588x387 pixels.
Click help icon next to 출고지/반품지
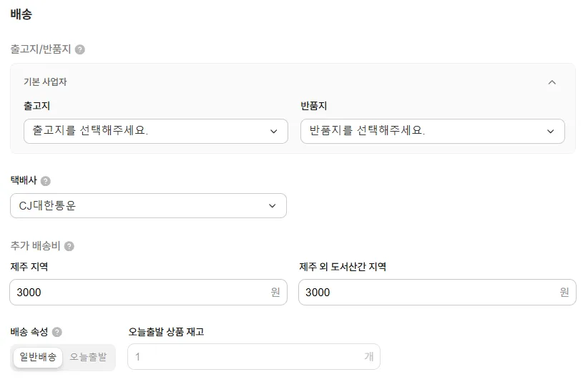coord(80,49)
